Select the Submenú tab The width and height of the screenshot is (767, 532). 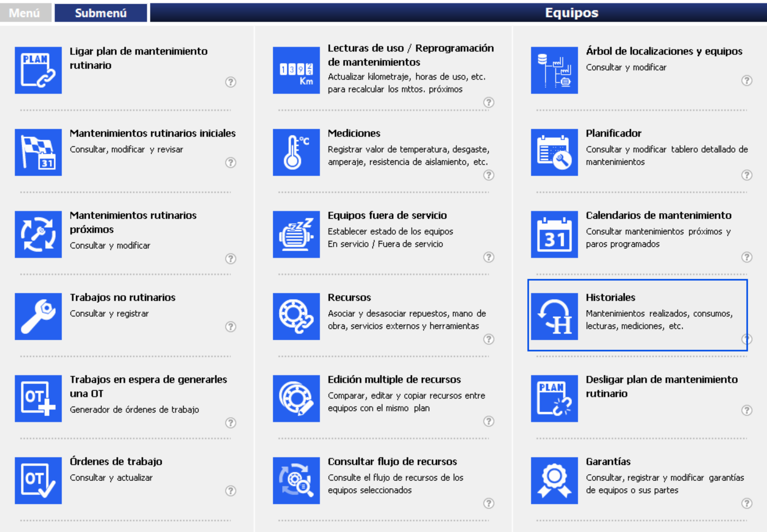pyautogui.click(x=101, y=13)
